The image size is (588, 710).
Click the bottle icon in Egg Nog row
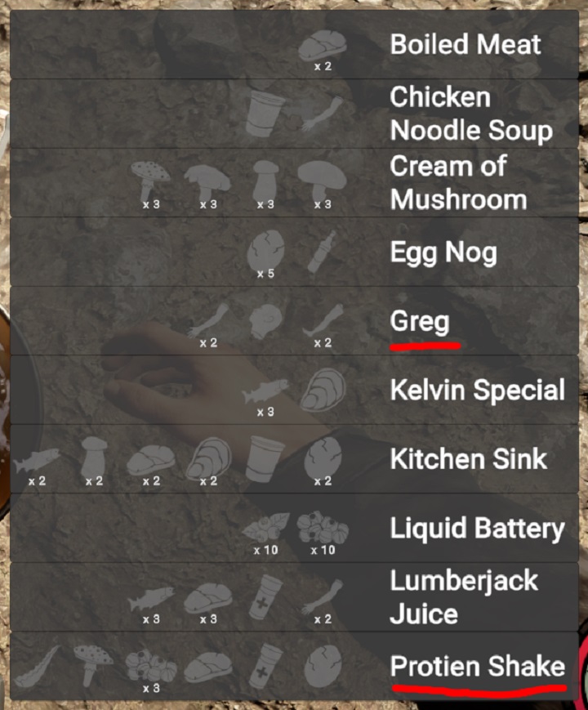[x=322, y=252]
